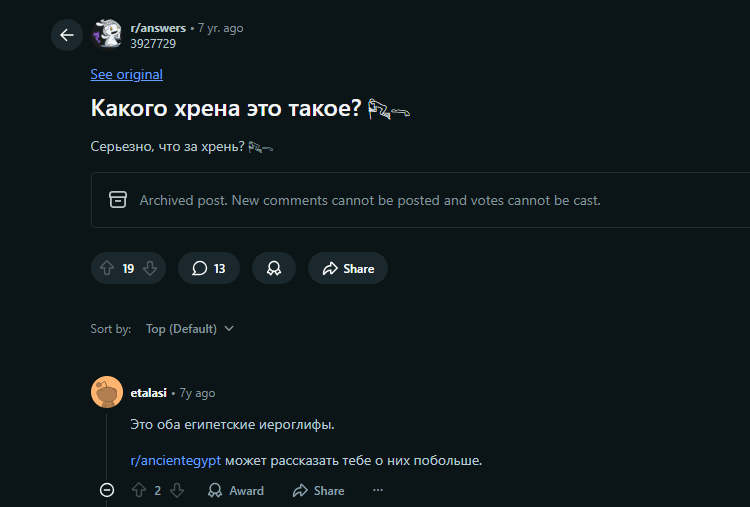Downvote etalasi's comment

click(177, 490)
